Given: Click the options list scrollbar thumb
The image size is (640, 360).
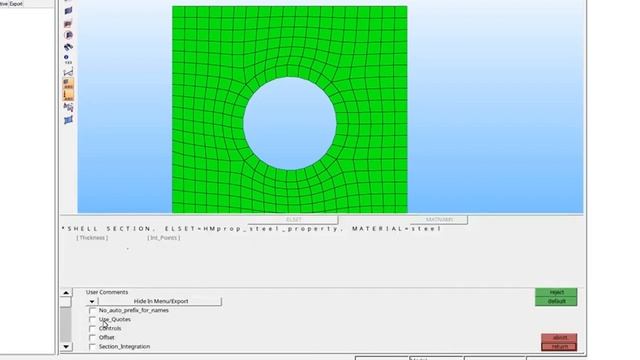Looking at the screenshot, I should (66, 302).
